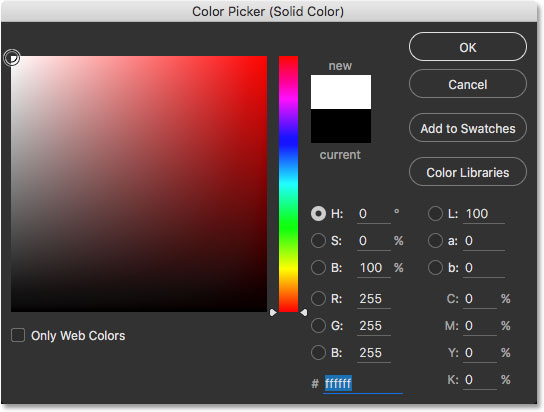Click the right hue slider arrow handle
Viewport: 544px width, 412px height.
[304, 312]
